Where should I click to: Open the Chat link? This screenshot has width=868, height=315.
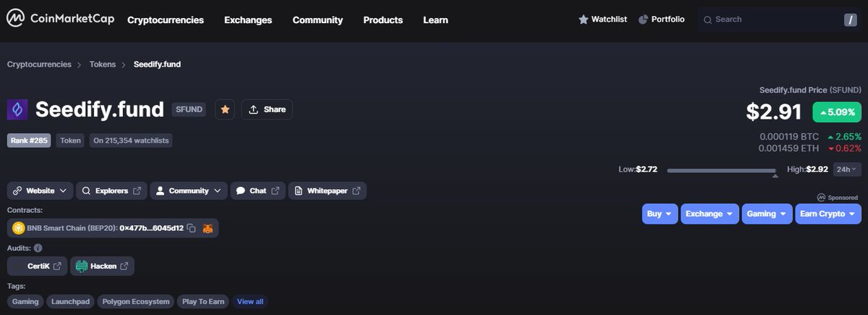pos(258,191)
